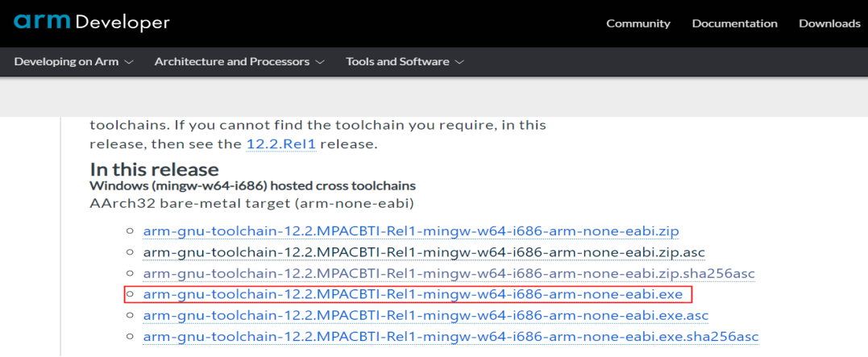
Task: Click chevron beside Developing on Arm
Action: click(129, 62)
